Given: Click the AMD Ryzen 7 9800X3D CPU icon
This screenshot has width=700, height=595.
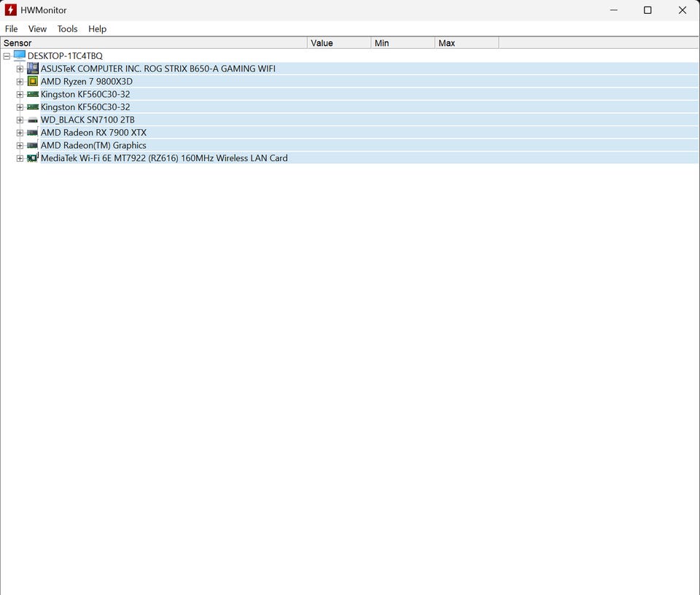Looking at the screenshot, I should click(33, 81).
